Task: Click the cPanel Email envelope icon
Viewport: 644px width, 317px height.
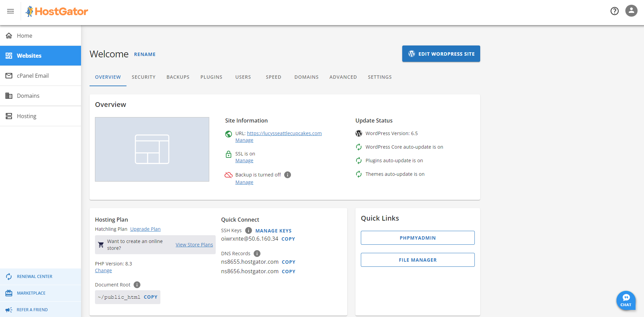Action: [x=9, y=76]
